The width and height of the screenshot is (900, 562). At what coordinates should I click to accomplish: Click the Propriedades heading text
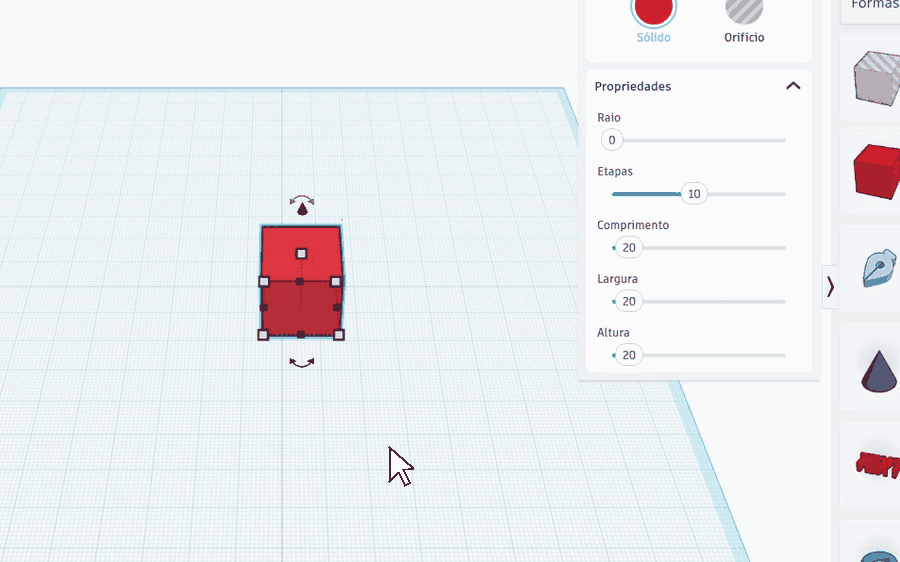633,86
